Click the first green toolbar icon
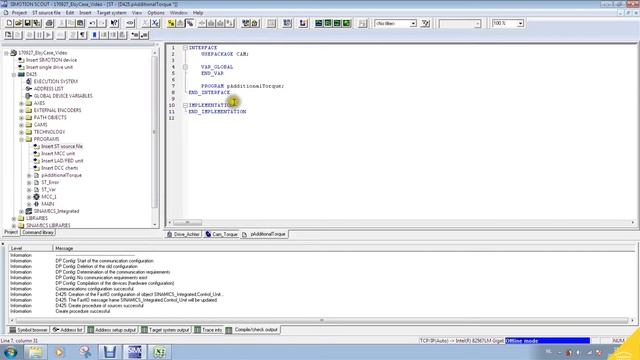 click(319, 23)
